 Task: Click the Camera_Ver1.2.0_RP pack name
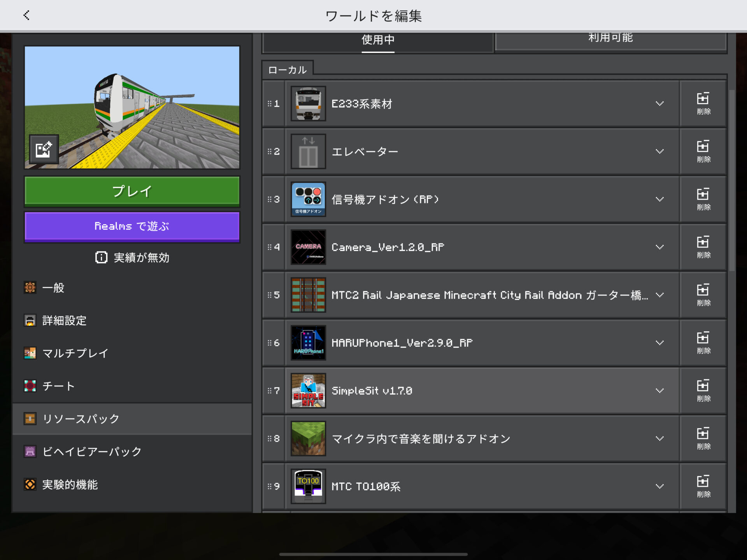click(388, 247)
